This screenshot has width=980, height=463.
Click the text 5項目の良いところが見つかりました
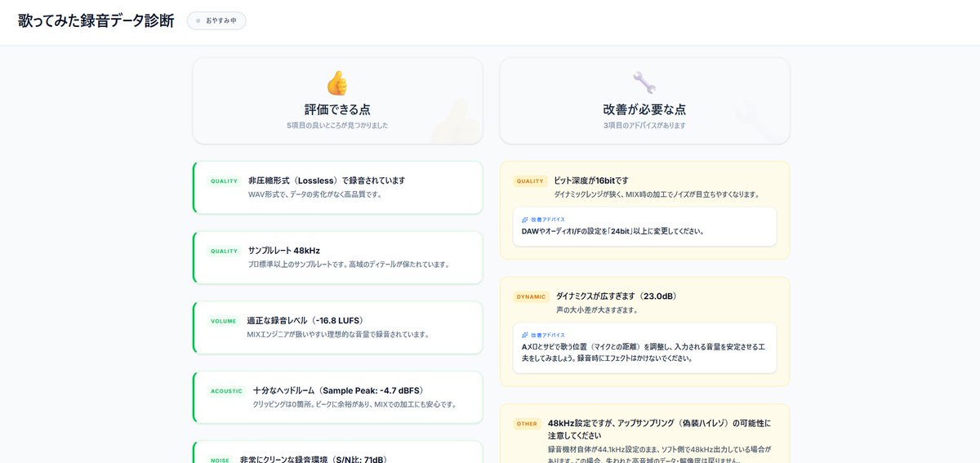(x=337, y=126)
